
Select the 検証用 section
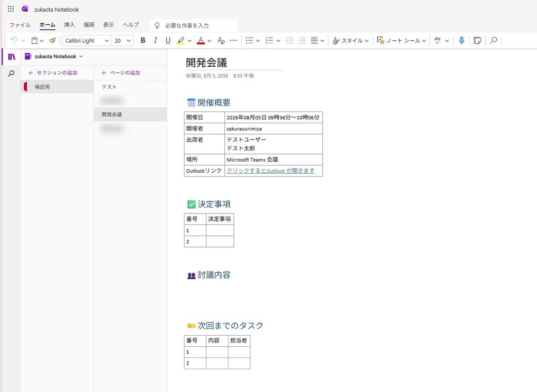point(57,87)
